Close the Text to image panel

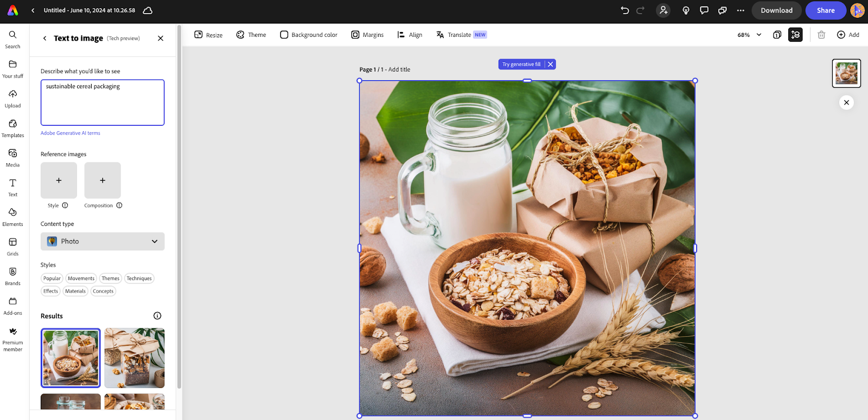161,38
